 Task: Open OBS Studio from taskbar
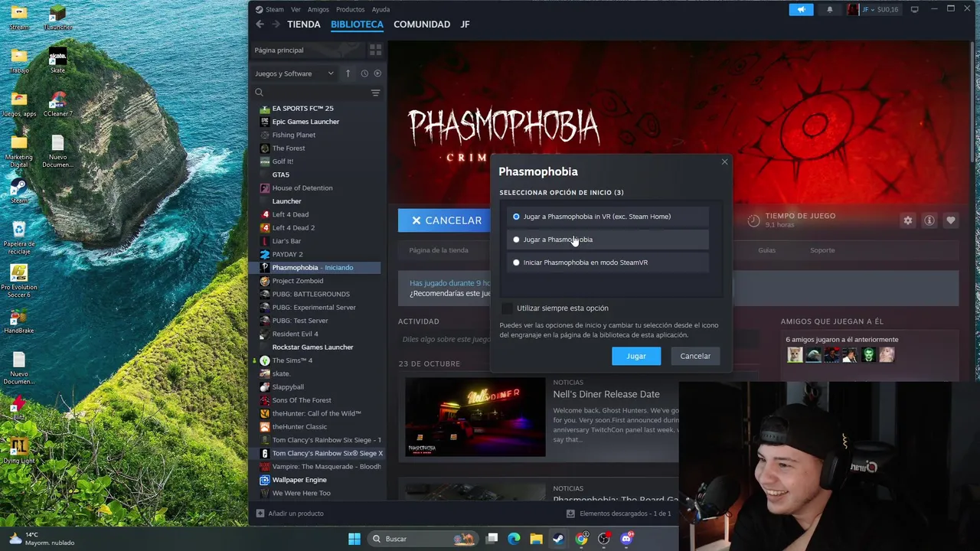tap(604, 539)
